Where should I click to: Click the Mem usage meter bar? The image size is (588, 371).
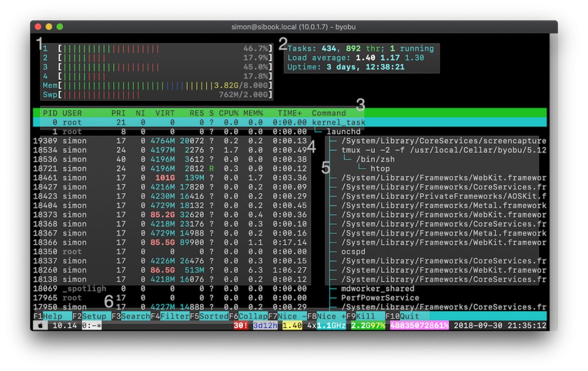157,86
